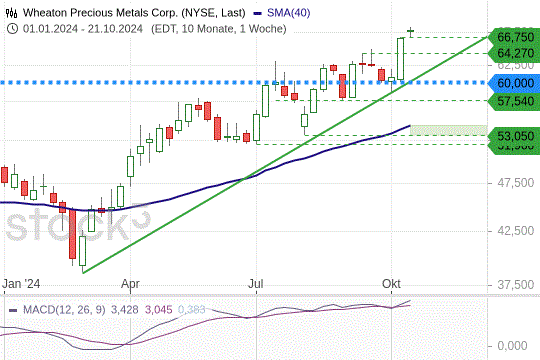This screenshot has width=540, height=360.
Task: Click the Jul time axis label
Action: [x=256, y=284]
